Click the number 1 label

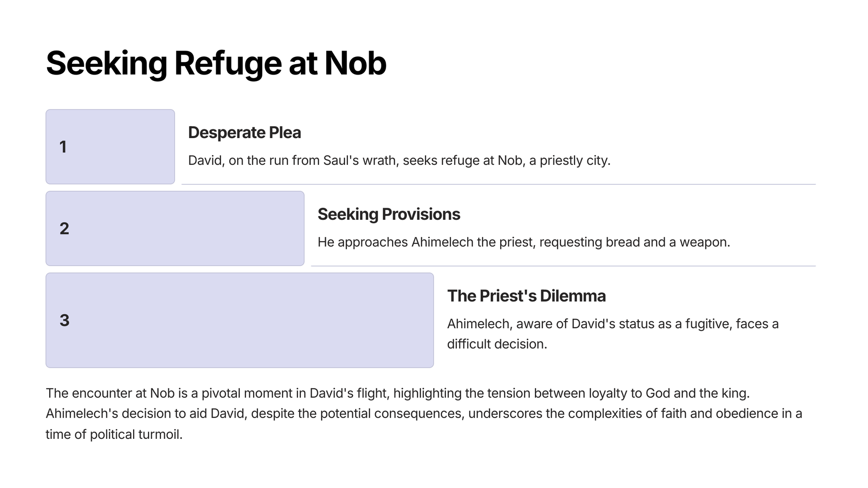pyautogui.click(x=63, y=147)
